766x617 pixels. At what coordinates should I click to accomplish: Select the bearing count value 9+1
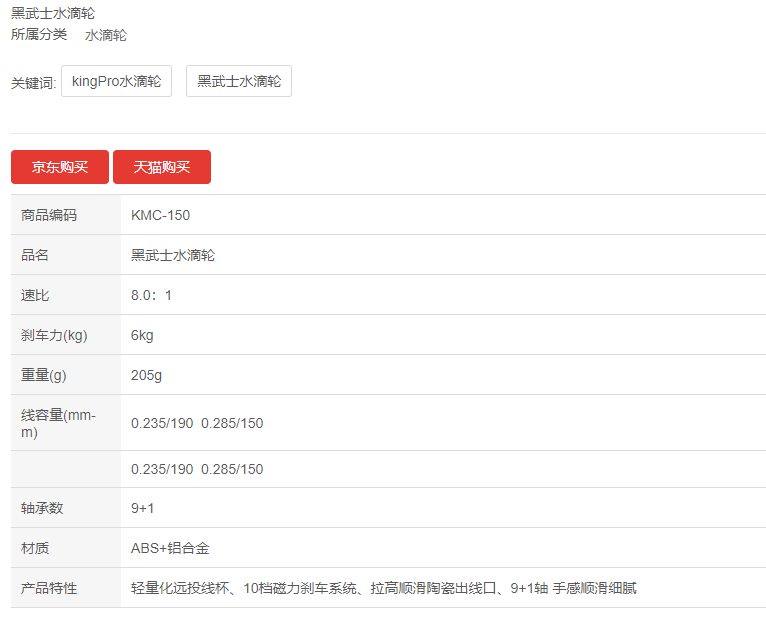pos(142,508)
